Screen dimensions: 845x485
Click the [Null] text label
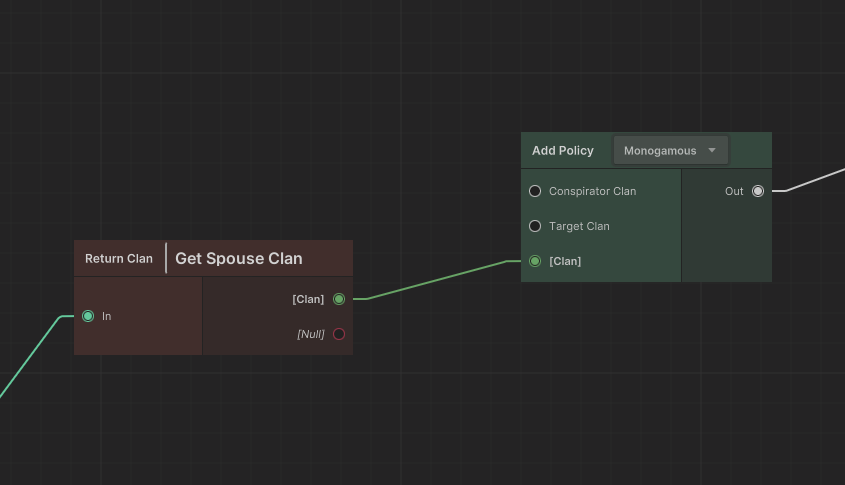tap(311, 334)
